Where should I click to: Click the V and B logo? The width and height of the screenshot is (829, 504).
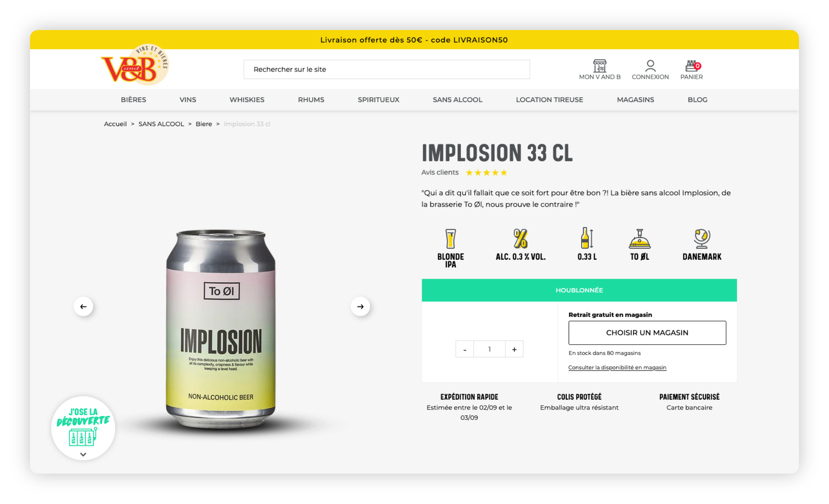[x=135, y=65]
